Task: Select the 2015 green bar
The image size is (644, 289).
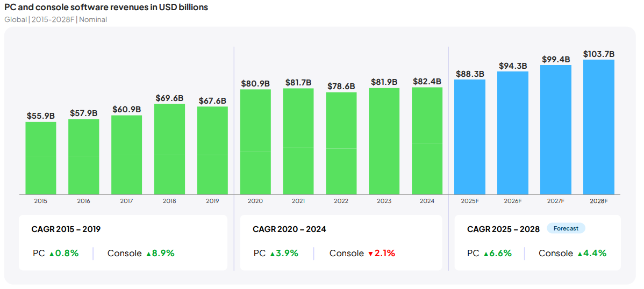Action: coord(41,158)
